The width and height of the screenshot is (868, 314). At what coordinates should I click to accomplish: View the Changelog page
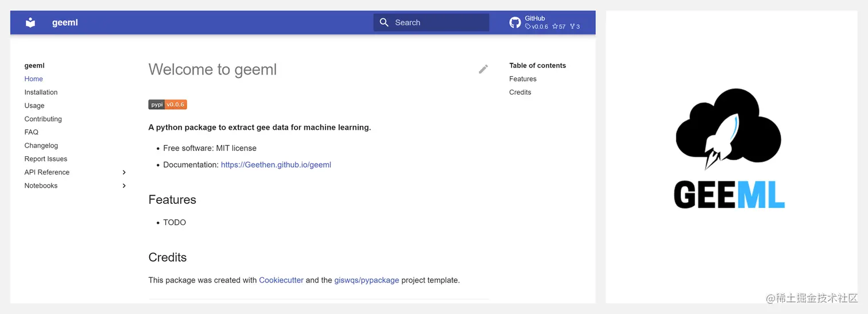point(41,145)
